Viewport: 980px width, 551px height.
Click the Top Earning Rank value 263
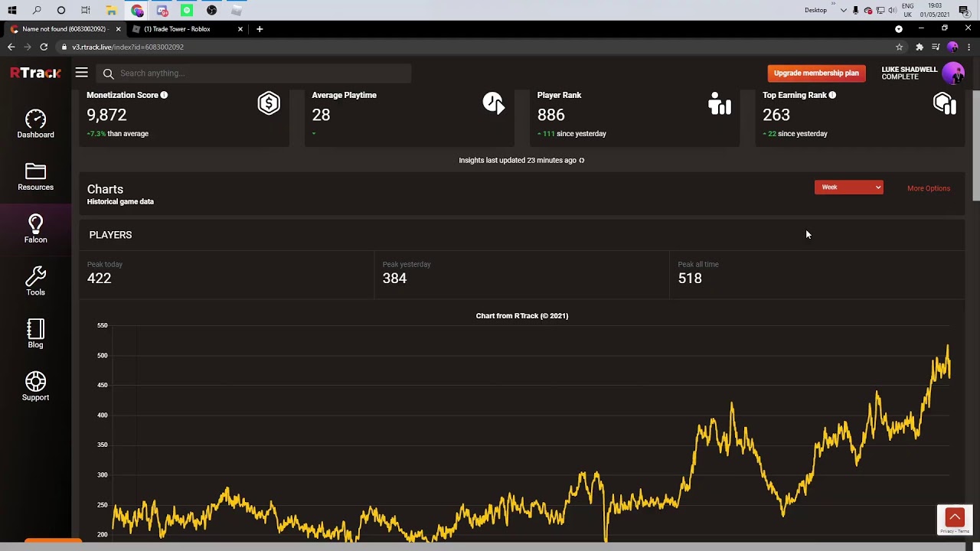776,115
